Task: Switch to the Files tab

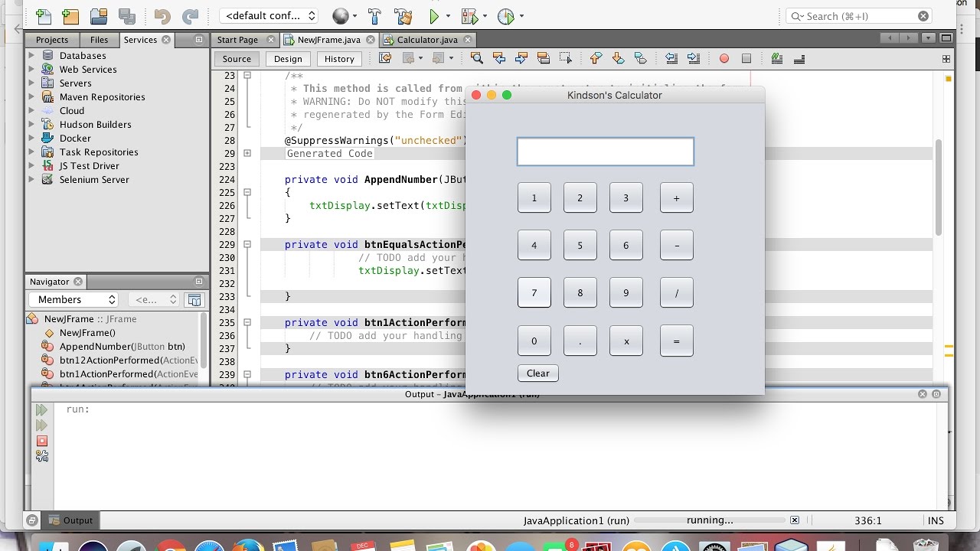Action: coord(99,40)
